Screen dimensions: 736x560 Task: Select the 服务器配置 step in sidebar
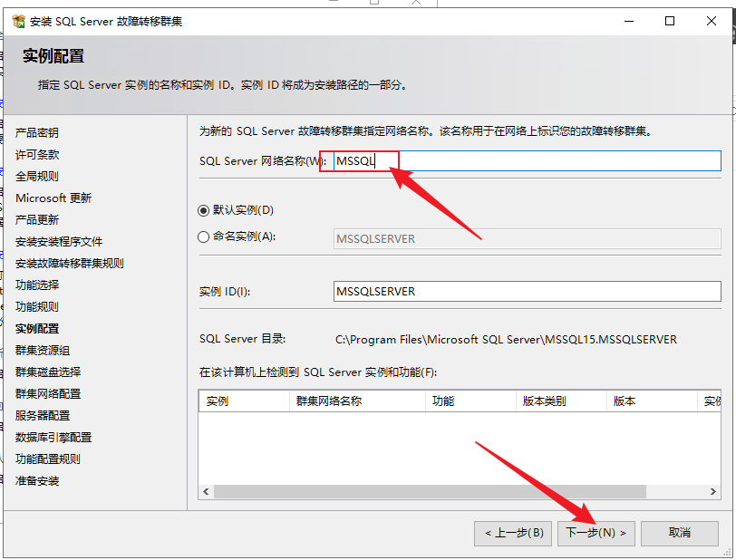click(43, 415)
